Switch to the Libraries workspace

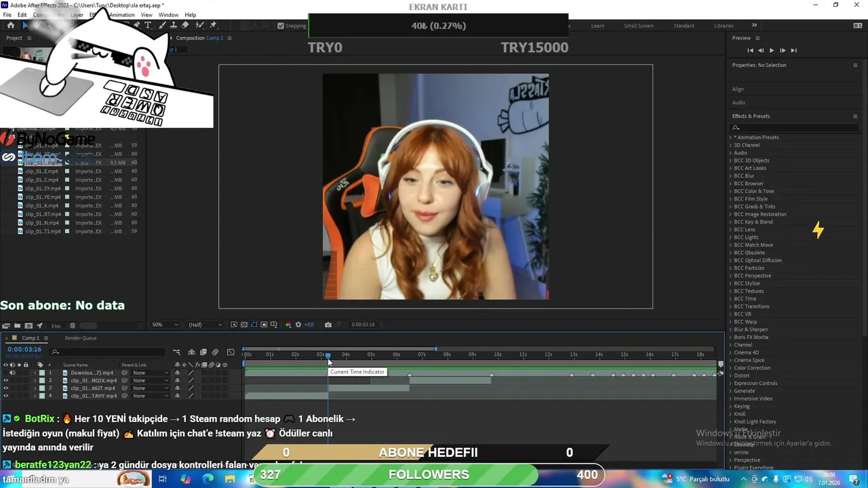(x=724, y=26)
